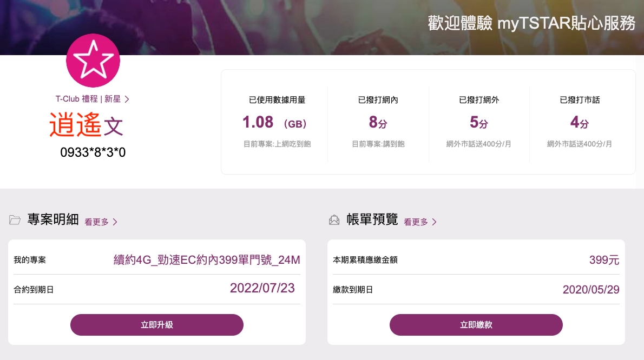The width and height of the screenshot is (644, 360).
Task: Open the T-Club 禮程 新星 membership link
Action: click(88, 99)
